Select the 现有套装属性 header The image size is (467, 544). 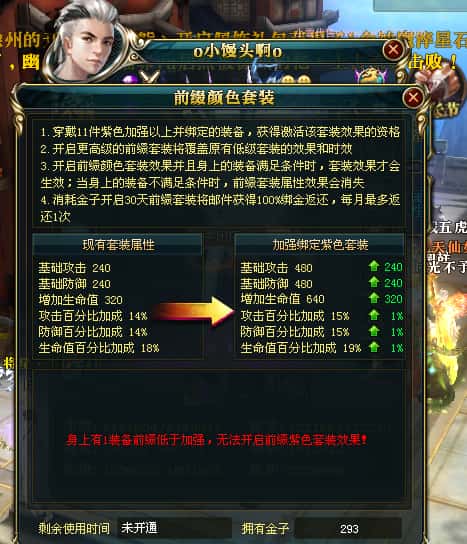click(x=118, y=245)
